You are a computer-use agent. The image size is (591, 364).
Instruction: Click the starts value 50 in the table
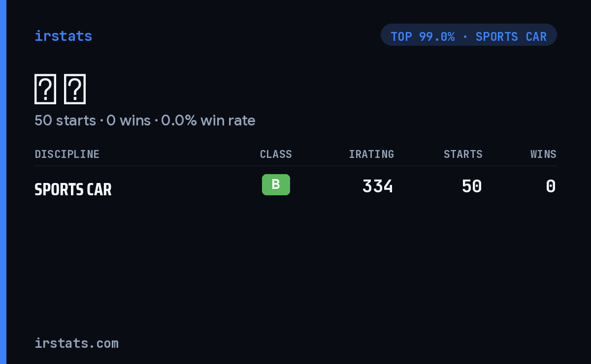472,186
